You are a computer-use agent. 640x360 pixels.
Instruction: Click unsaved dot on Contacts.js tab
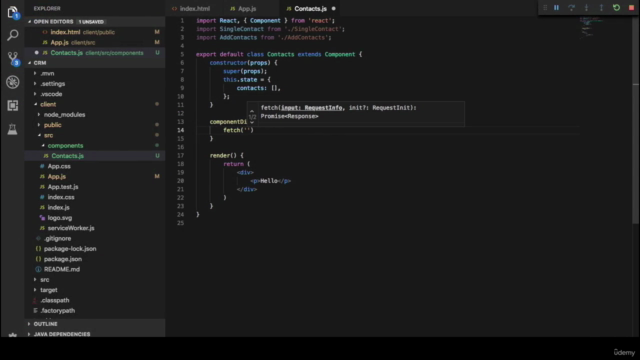tap(333, 9)
